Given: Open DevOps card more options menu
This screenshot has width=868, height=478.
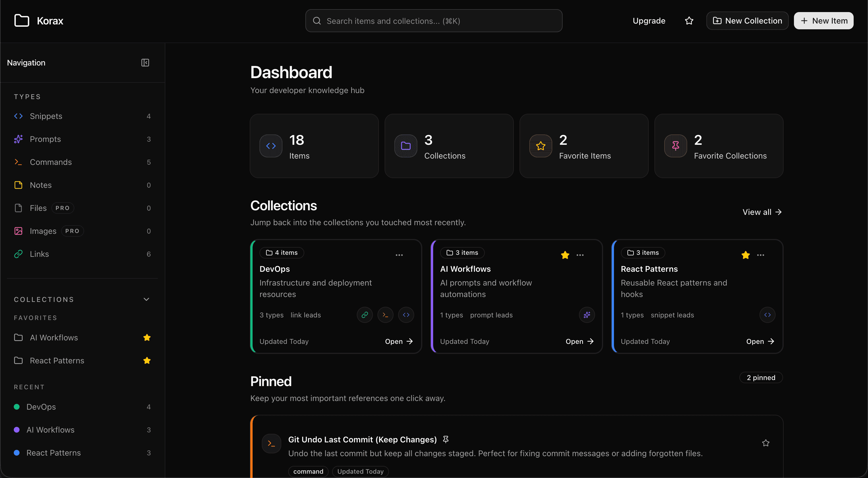Looking at the screenshot, I should click(399, 255).
